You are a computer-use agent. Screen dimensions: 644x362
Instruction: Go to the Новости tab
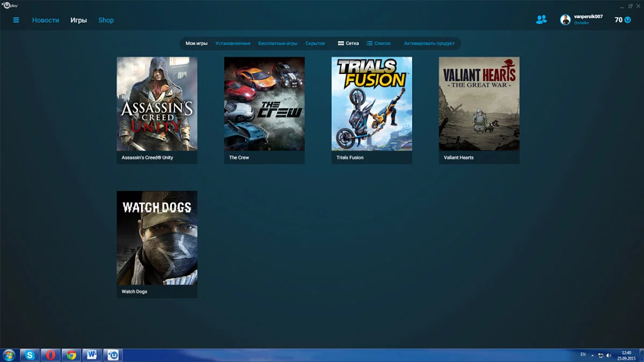46,20
